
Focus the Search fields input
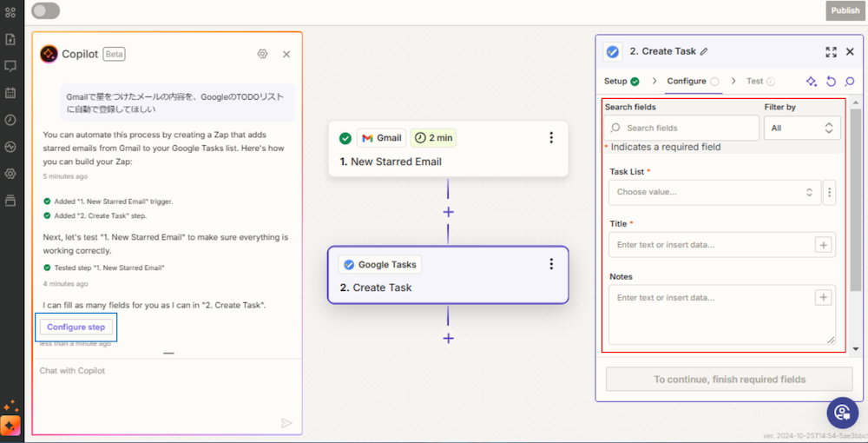681,128
